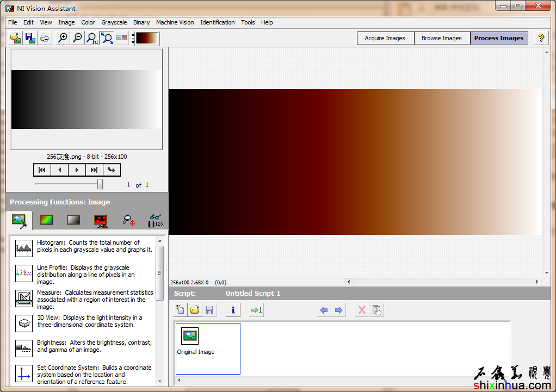
Task: Click the script information icon
Action: tap(233, 310)
